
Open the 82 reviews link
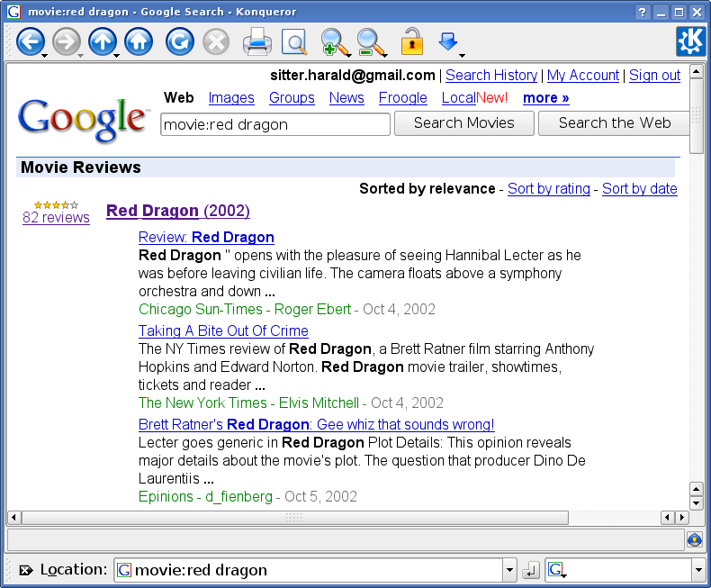tap(56, 218)
